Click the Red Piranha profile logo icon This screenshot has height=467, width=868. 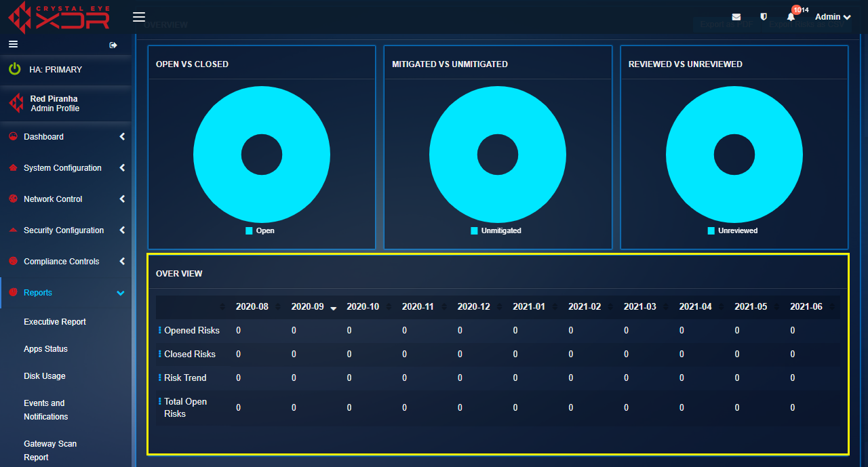point(16,103)
